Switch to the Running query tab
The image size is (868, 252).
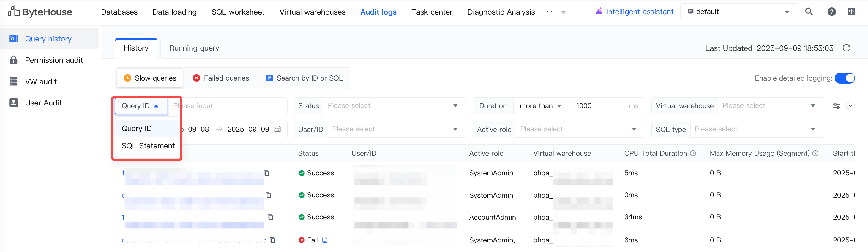pyautogui.click(x=194, y=48)
